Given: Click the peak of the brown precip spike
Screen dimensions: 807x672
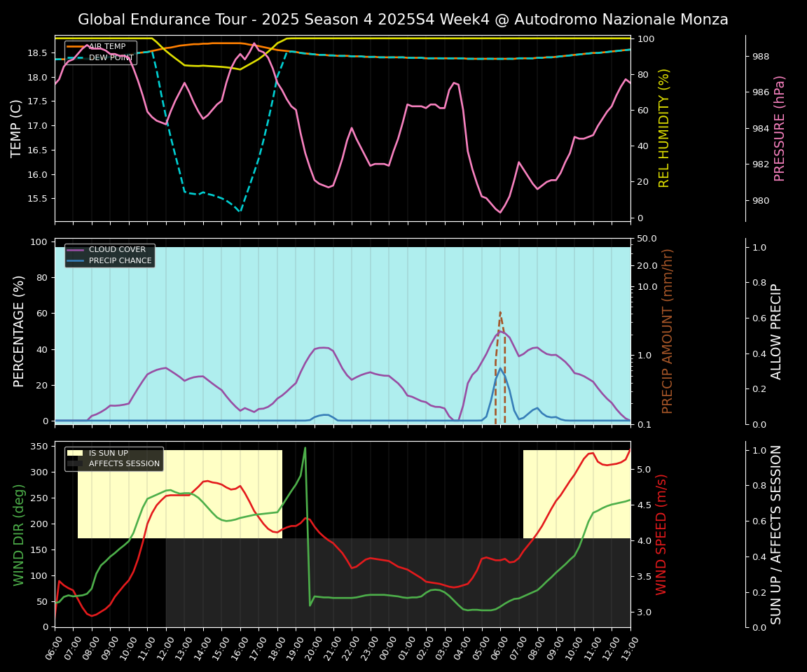Looking at the screenshot, I should coord(500,312).
